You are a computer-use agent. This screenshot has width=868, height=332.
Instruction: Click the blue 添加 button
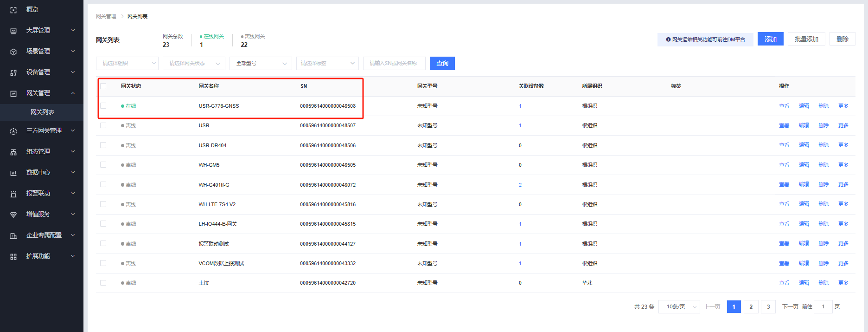click(x=770, y=39)
